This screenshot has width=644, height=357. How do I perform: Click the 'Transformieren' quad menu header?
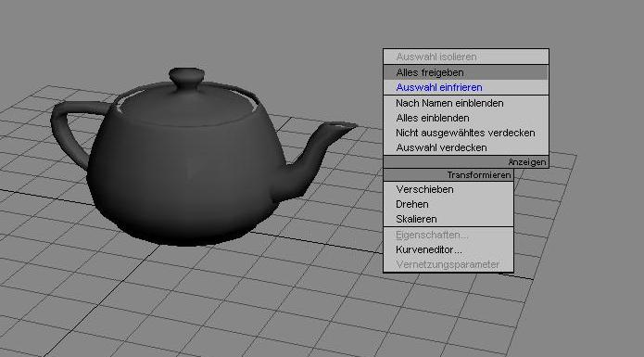pos(448,175)
